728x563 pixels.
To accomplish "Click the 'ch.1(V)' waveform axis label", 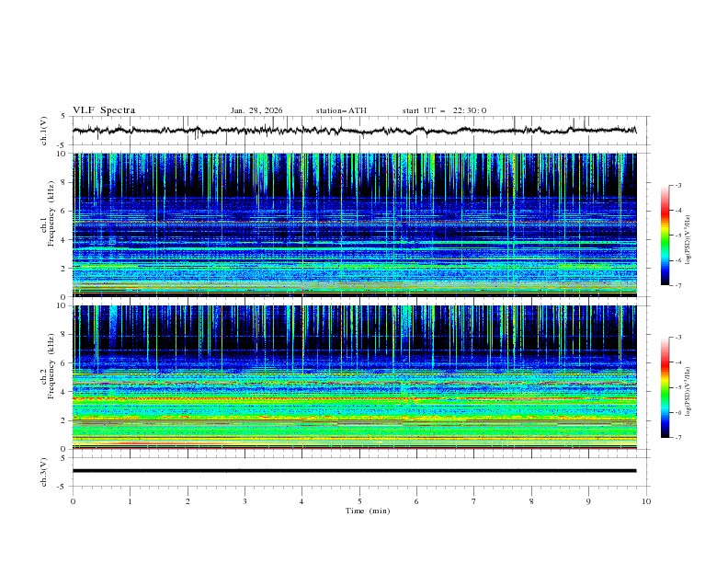I will point(44,131).
